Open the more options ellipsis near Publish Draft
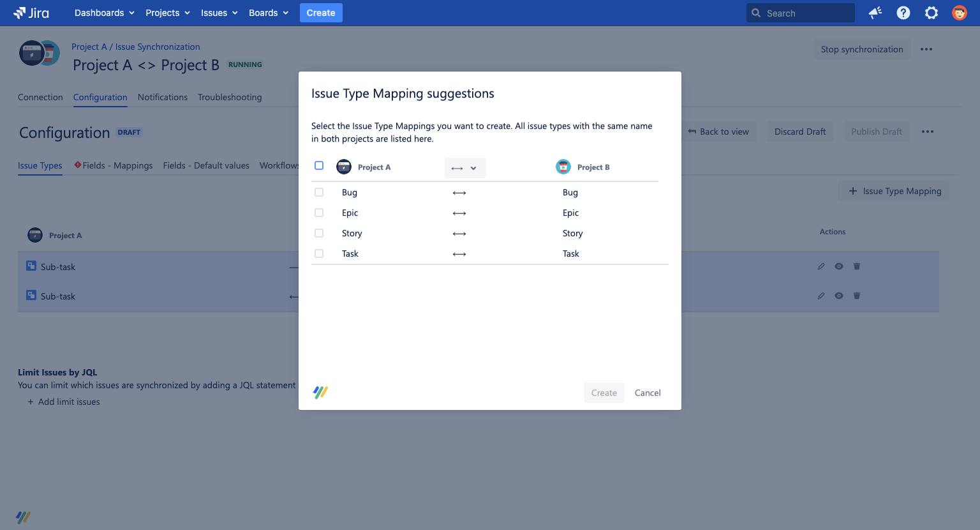 click(928, 132)
